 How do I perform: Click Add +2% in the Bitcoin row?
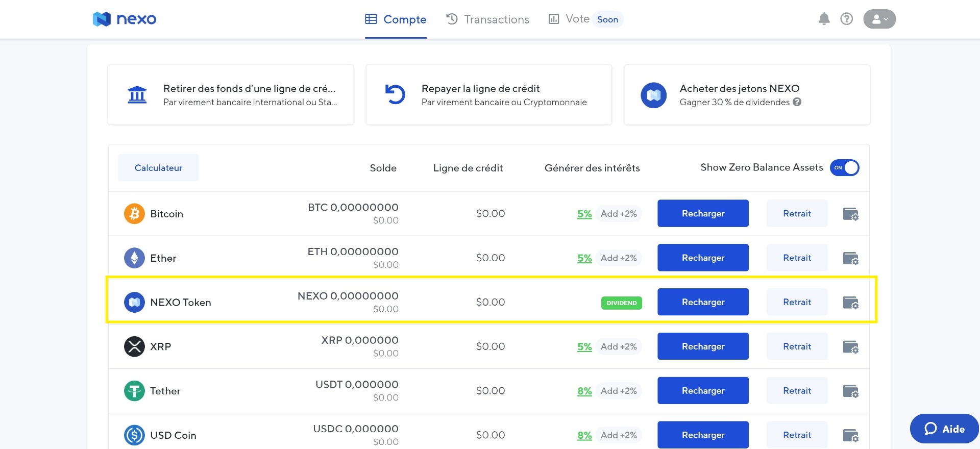[x=619, y=214]
